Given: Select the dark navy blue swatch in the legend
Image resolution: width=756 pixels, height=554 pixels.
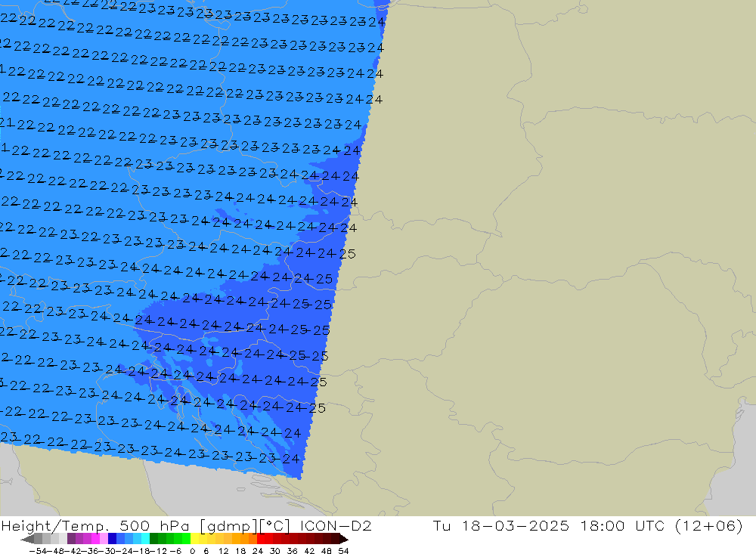Looking at the screenshot, I should [x=112, y=539].
